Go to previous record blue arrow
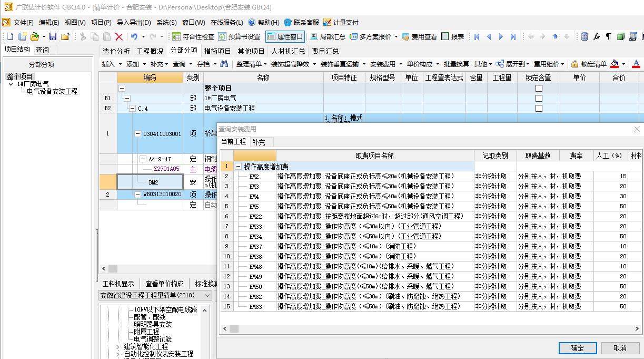Screen dimensions: 644x359 pyautogui.click(x=489, y=36)
